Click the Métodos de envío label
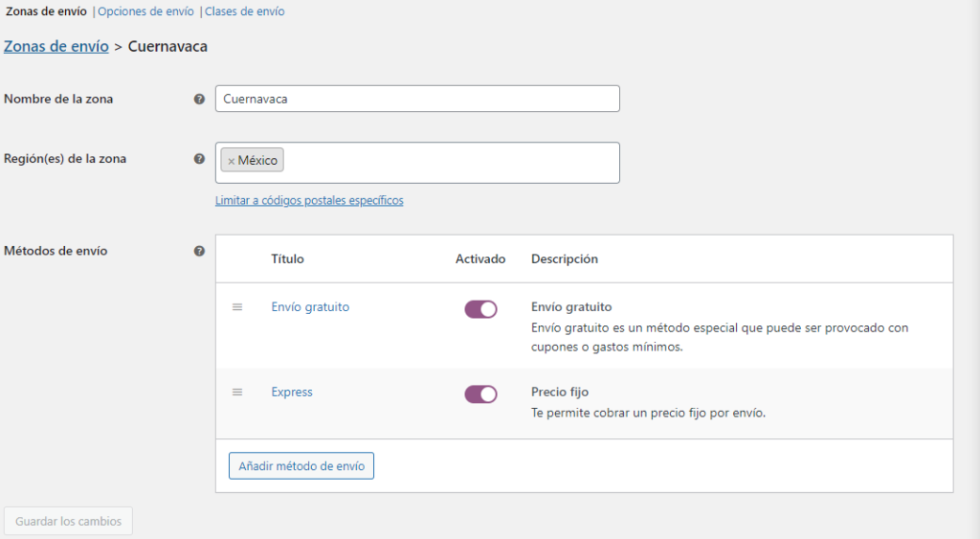The image size is (980, 539). point(56,251)
